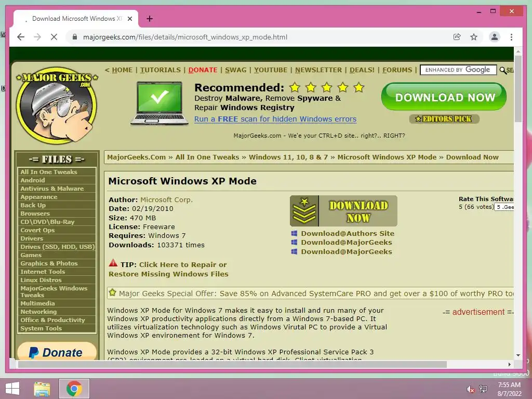Image resolution: width=532 pixels, height=399 pixels.
Task: Stop loading the page
Action: pos(54,37)
